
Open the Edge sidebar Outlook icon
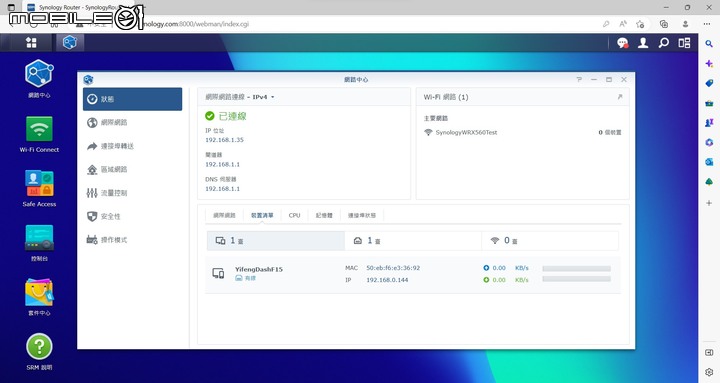(709, 162)
